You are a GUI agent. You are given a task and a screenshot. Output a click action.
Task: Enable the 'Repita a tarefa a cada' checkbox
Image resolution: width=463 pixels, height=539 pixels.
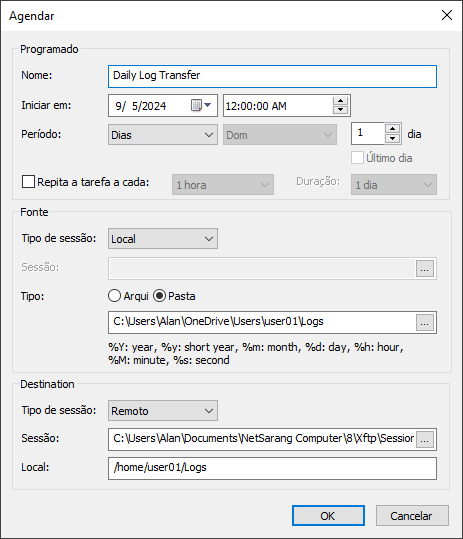tap(28, 182)
